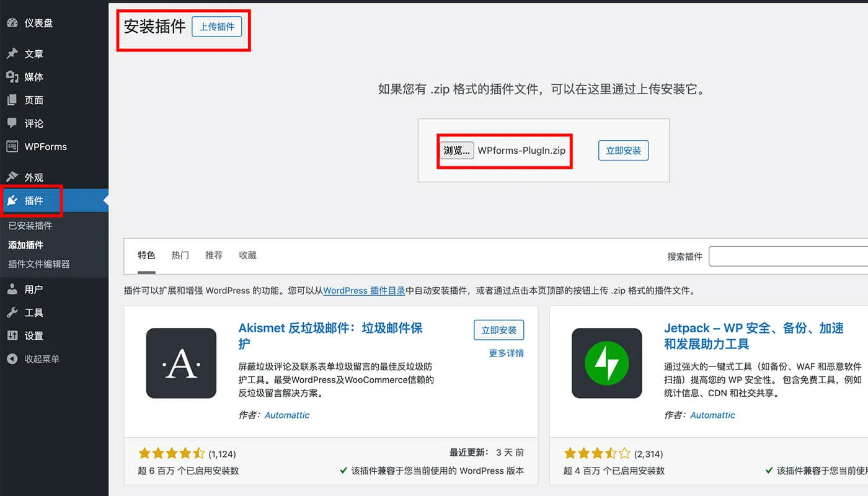Open the WordPress 插件目录 link
The width and height of the screenshot is (868, 496).
coord(364,290)
